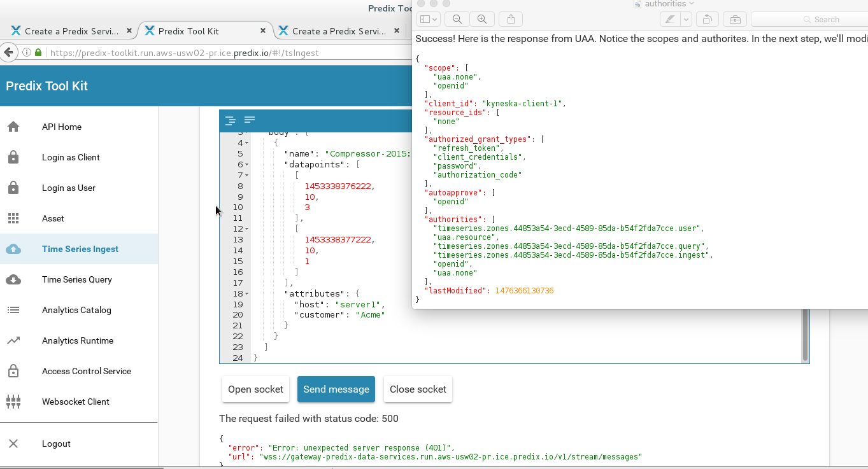Click the padlock icon beside Login as User
868x469 pixels.
pyautogui.click(x=13, y=188)
